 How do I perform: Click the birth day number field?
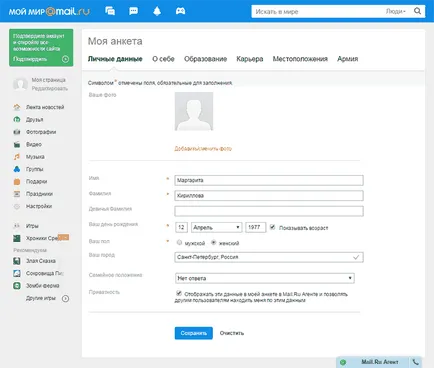[x=181, y=227]
